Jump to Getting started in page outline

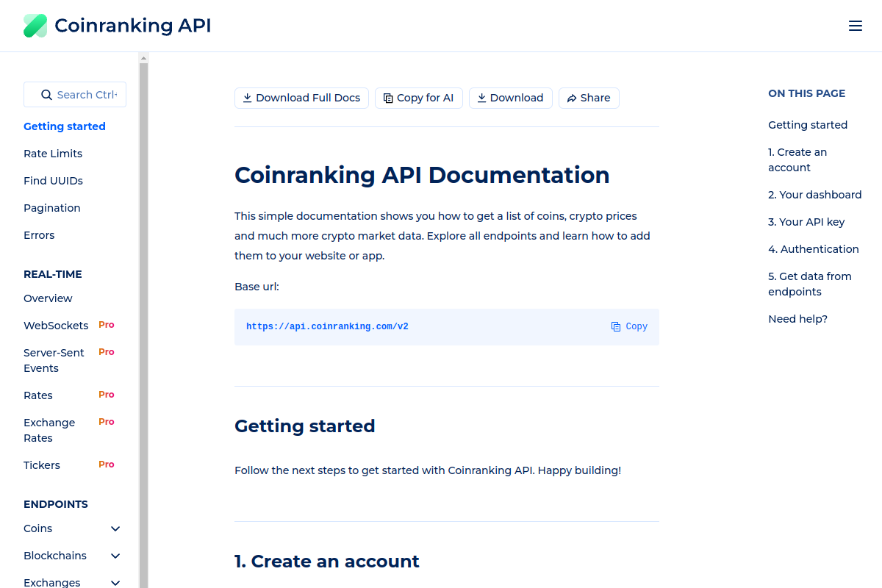(x=808, y=125)
